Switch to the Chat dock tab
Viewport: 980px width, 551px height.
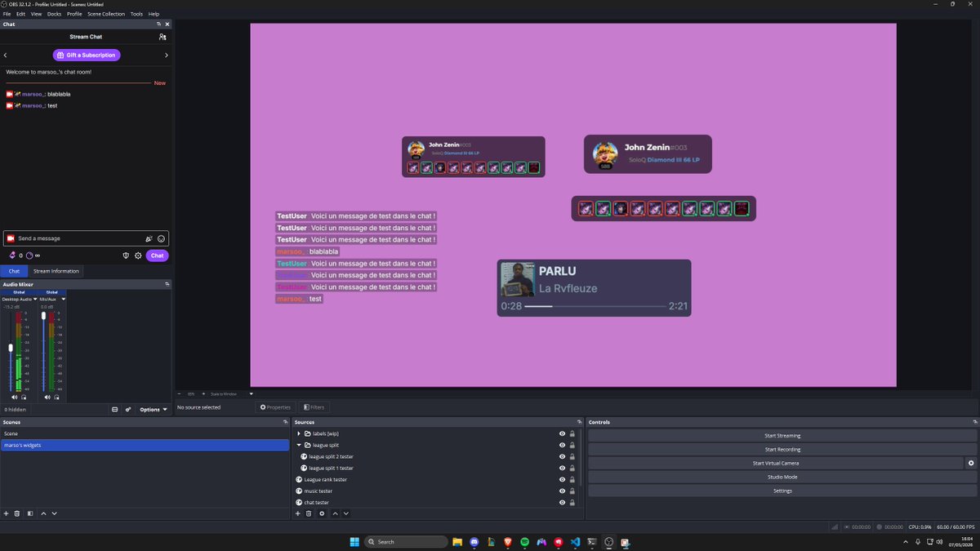pos(14,271)
